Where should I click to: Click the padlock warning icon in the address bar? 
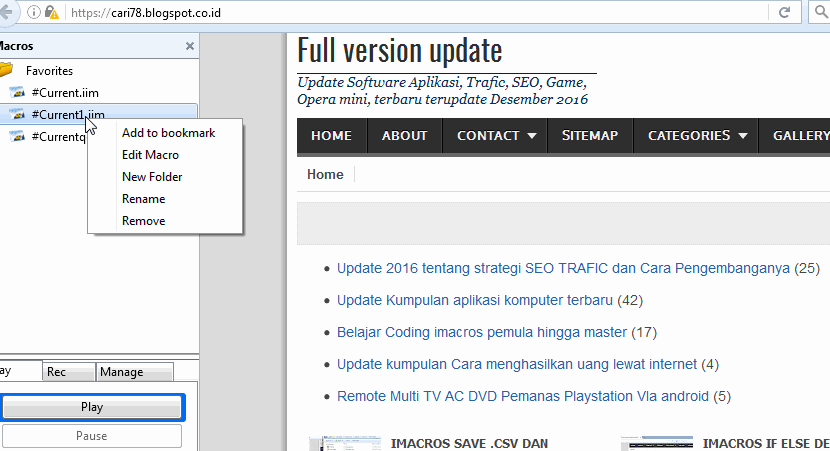[53, 13]
